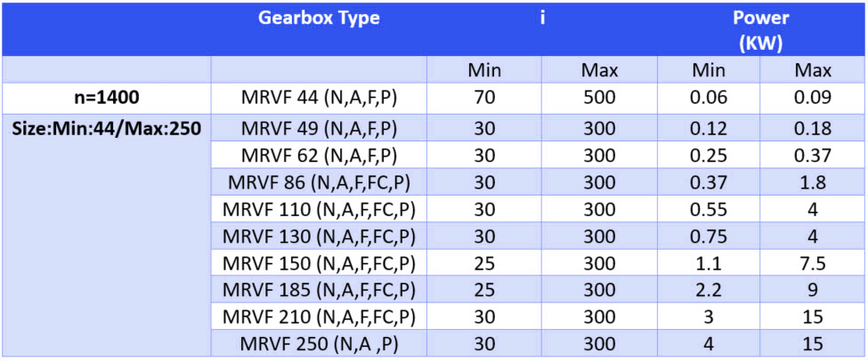
Task: Click i max "300" in MRVF 150 row
Action: tap(599, 263)
